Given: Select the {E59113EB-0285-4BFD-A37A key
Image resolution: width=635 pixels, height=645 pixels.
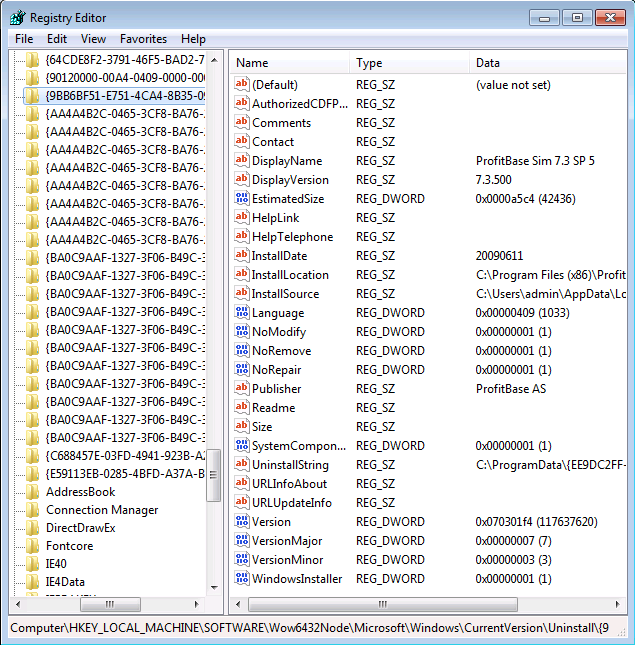Looking at the screenshot, I should click(125, 473).
